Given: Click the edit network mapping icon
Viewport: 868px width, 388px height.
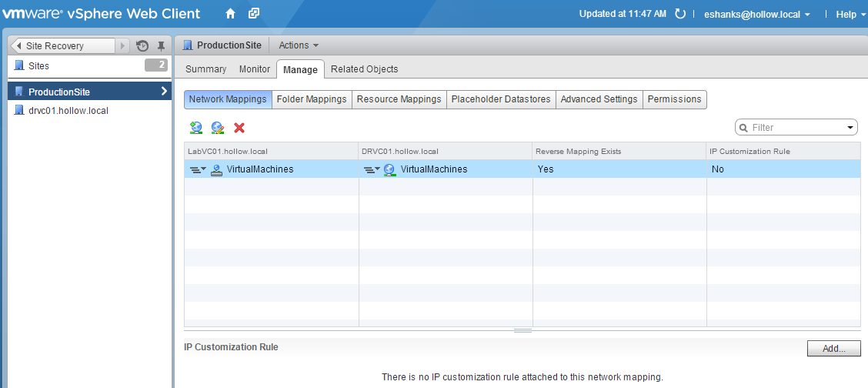Looking at the screenshot, I should (218, 128).
